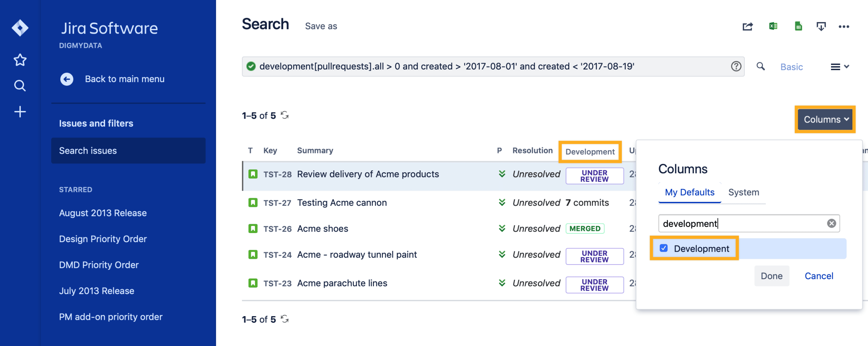This screenshot has width=868, height=346.
Task: Click the JQL syntax help question mark icon
Action: [736, 66]
